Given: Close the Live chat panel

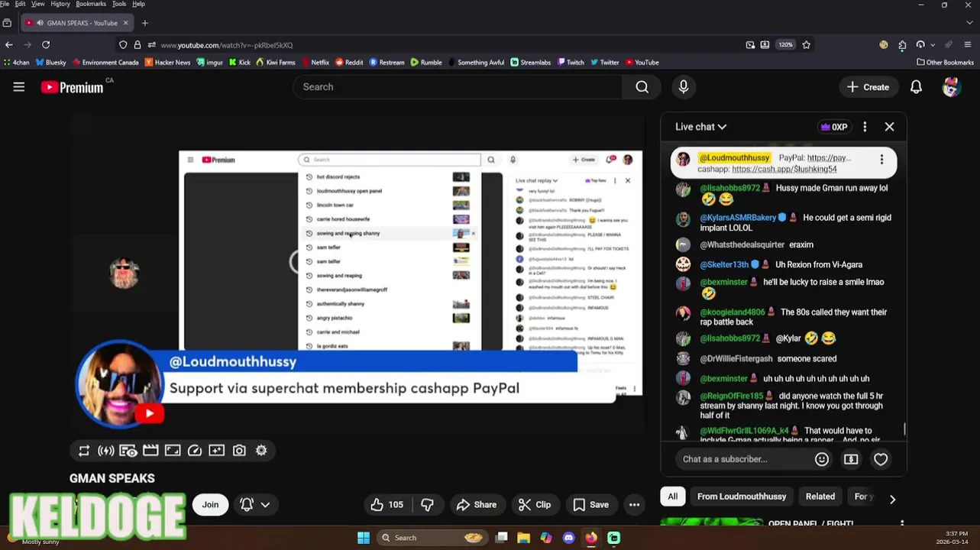Looking at the screenshot, I should (889, 127).
